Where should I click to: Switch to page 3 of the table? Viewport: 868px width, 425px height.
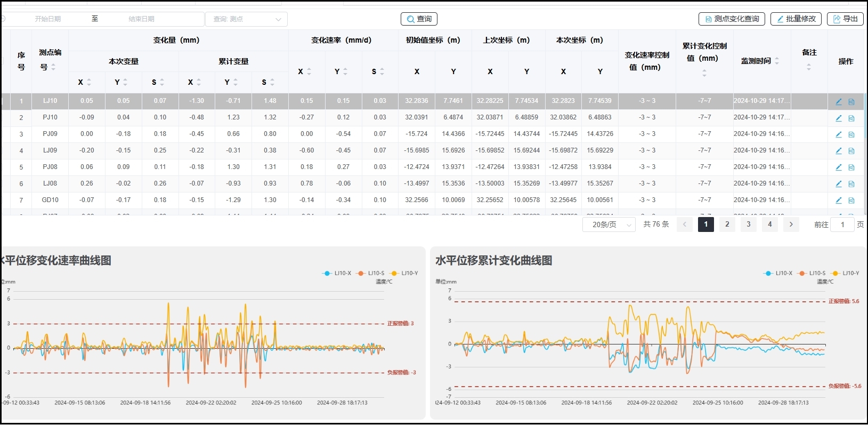pos(749,224)
